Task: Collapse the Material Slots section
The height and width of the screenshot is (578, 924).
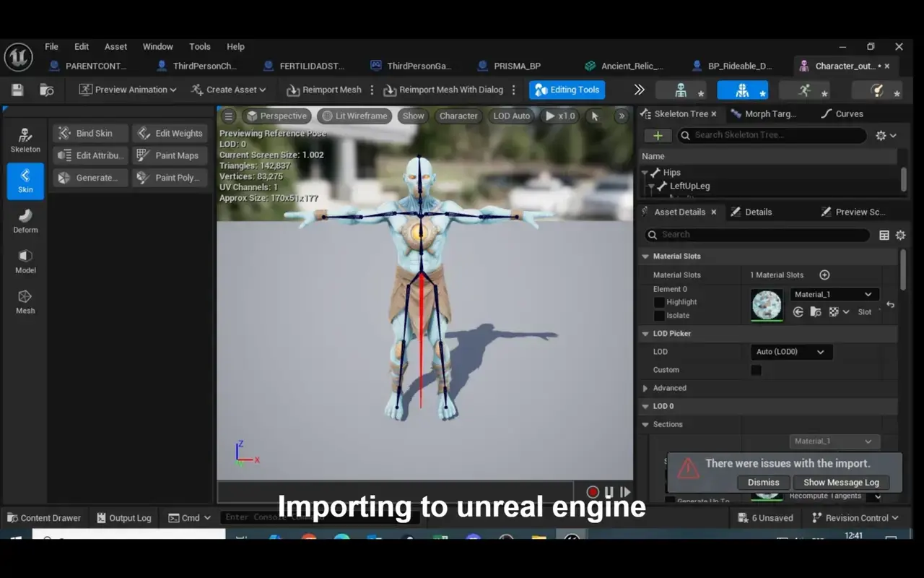Action: click(x=645, y=256)
